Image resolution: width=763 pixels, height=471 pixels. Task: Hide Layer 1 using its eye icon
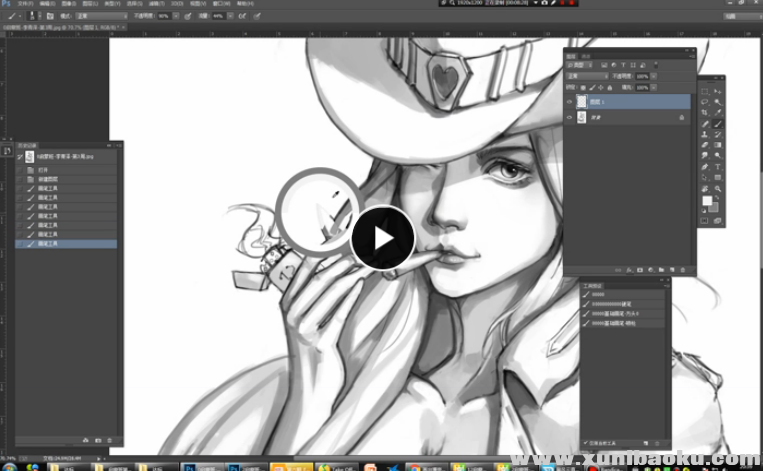[x=570, y=101]
